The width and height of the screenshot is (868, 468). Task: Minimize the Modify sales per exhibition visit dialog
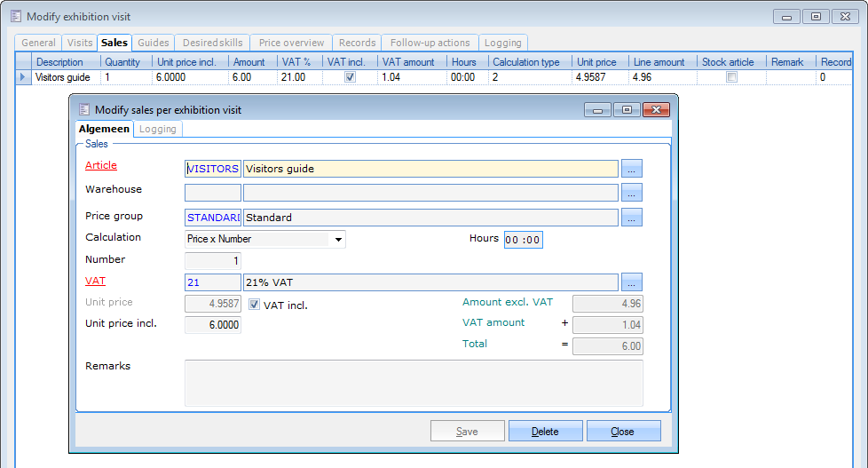598,109
